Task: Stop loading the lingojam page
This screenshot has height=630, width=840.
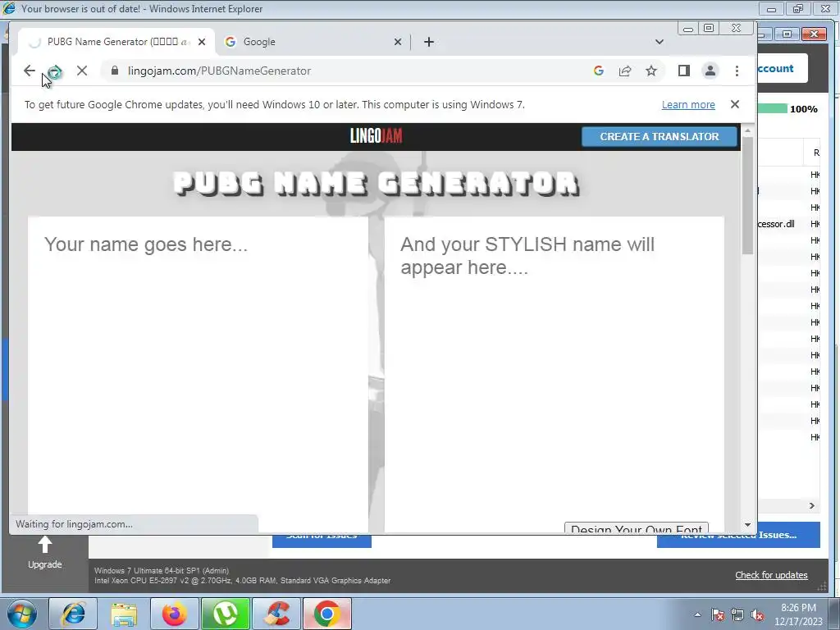Action: (82, 71)
